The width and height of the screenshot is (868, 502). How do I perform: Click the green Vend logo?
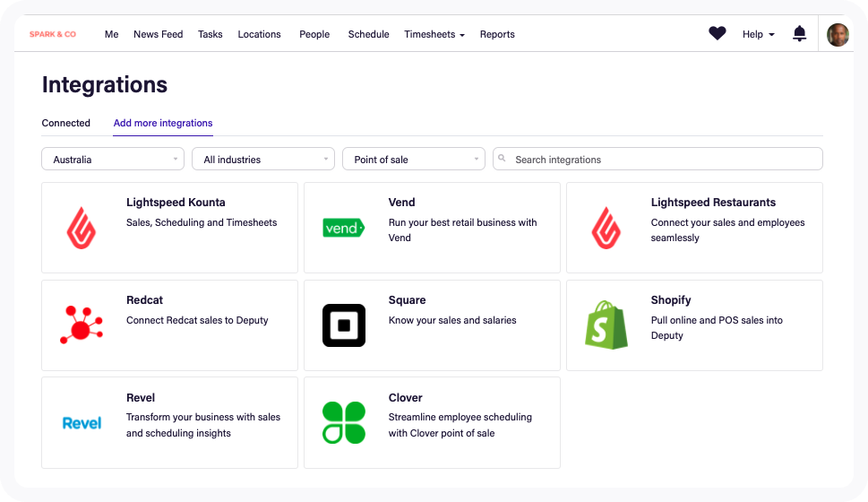point(343,228)
